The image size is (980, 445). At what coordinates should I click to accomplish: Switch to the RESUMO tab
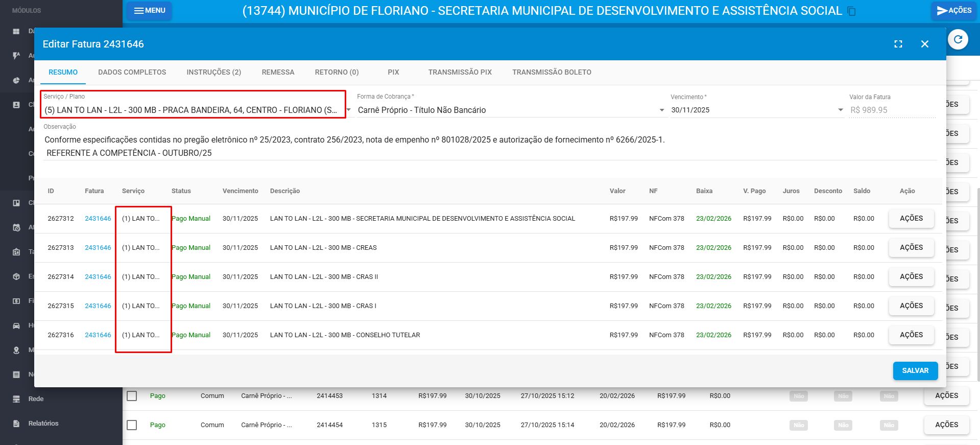tap(63, 73)
